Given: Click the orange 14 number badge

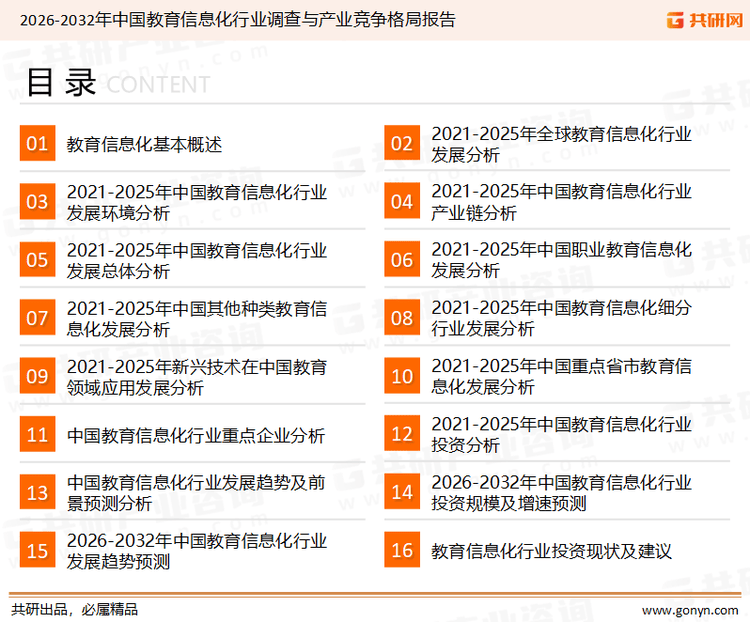Looking at the screenshot, I should (x=402, y=492).
